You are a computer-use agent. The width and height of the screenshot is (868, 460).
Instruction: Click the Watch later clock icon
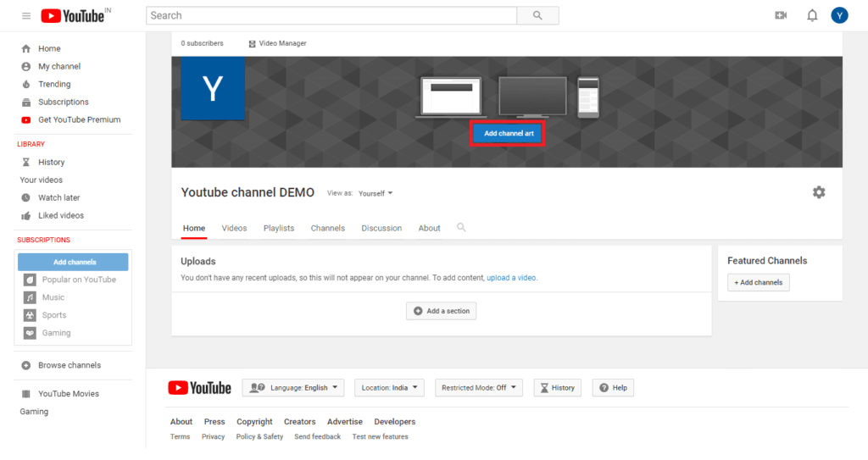point(26,197)
